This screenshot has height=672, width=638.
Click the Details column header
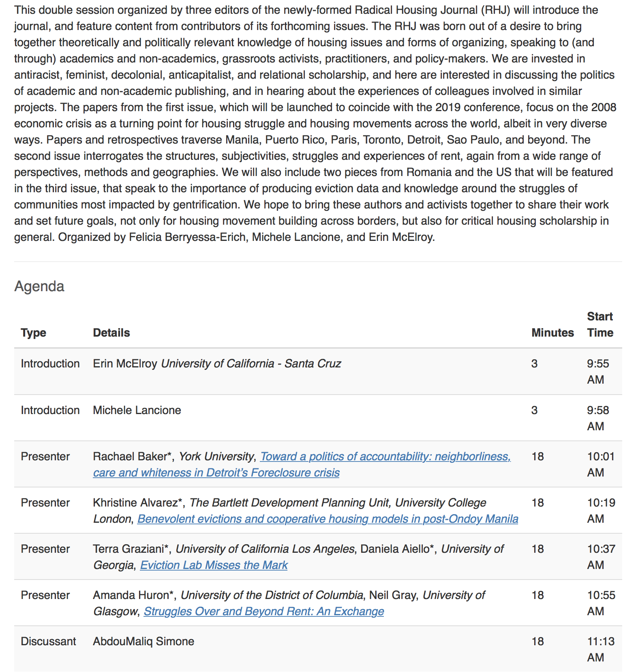[x=111, y=333]
